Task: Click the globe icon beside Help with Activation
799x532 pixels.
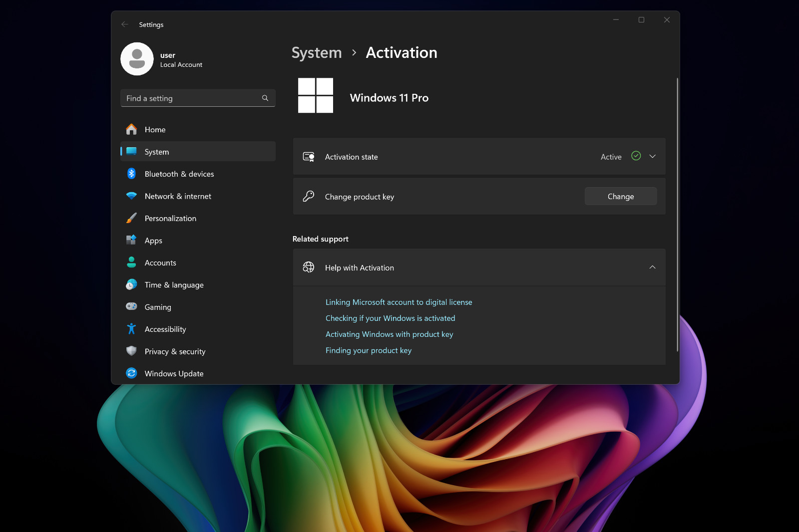Action: (x=309, y=267)
